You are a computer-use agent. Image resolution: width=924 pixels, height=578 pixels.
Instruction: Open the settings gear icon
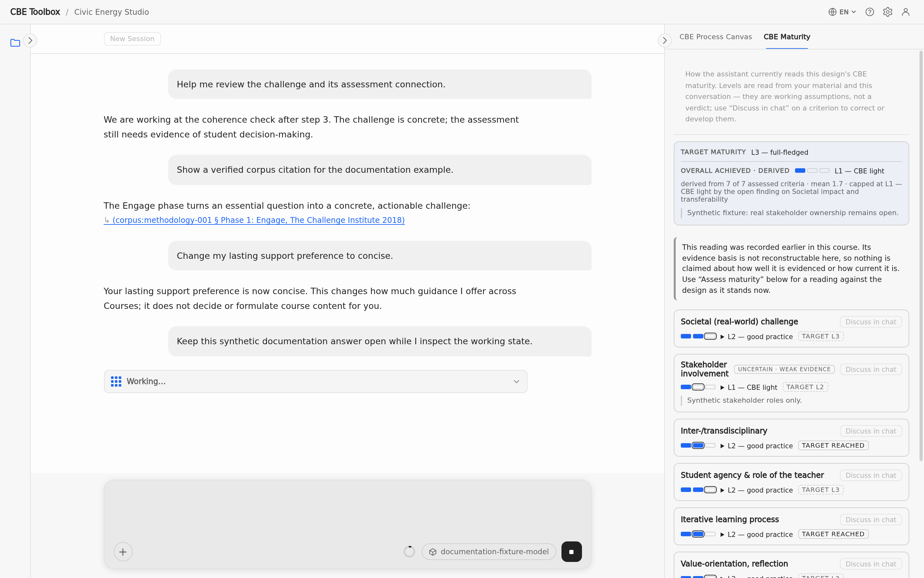point(888,12)
